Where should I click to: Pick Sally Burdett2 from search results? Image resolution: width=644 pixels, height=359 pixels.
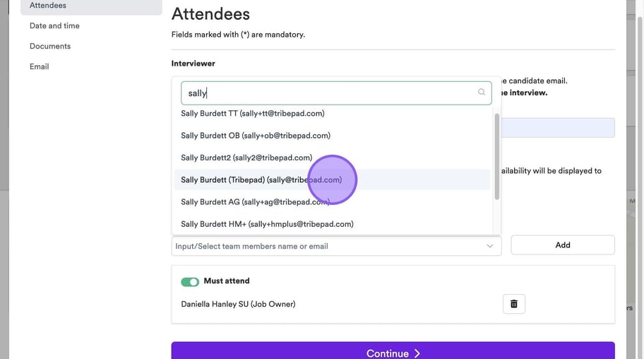(246, 158)
